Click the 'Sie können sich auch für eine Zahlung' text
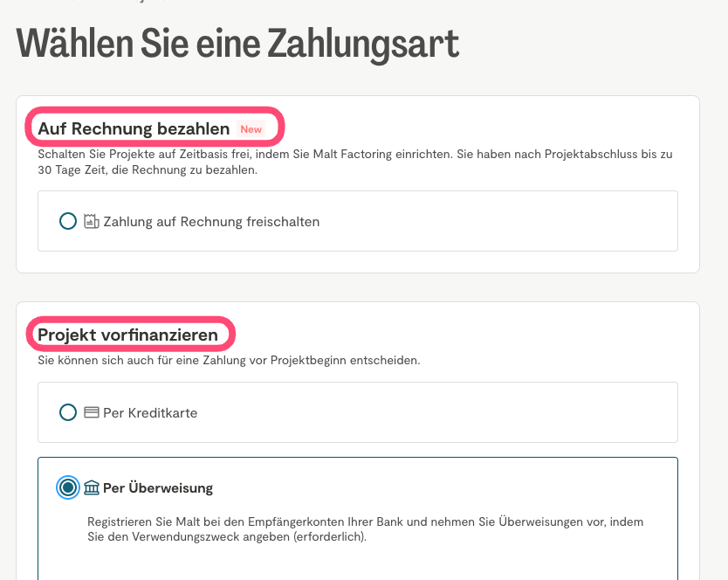 [x=229, y=360]
